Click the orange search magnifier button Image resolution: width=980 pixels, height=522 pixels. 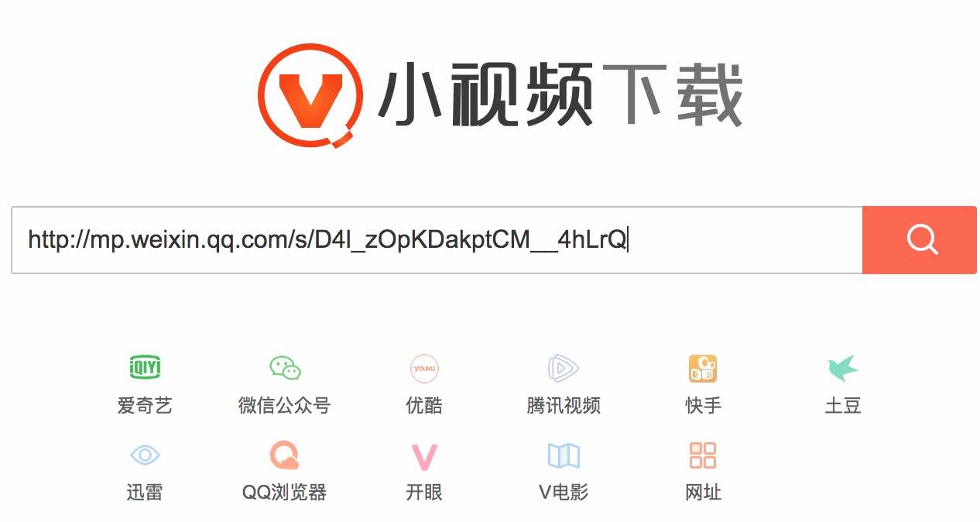click(x=920, y=240)
